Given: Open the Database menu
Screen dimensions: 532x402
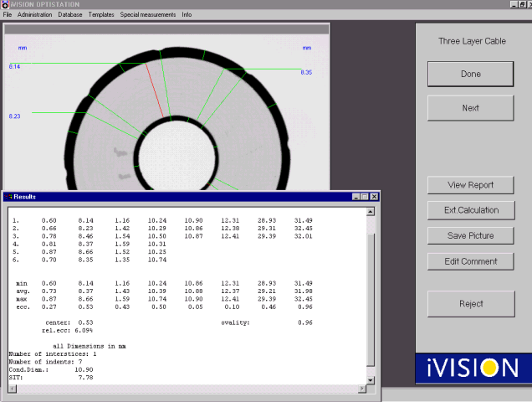Looking at the screenshot, I should click(x=70, y=15).
